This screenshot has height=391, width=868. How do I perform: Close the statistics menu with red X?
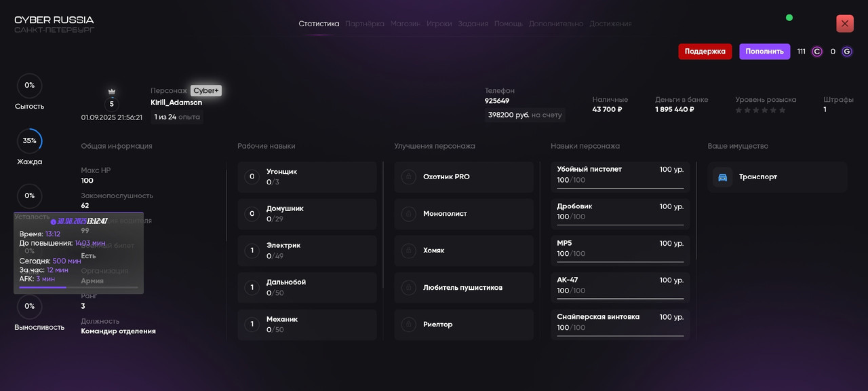[x=845, y=24]
